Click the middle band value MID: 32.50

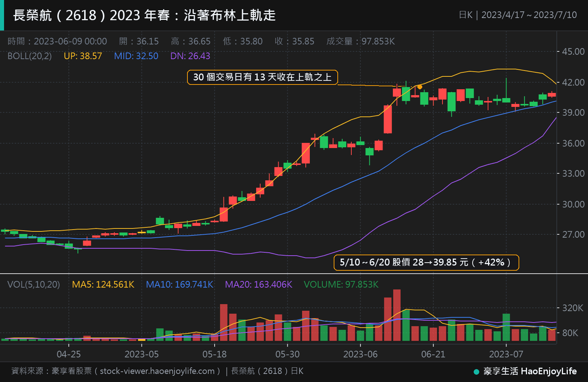(136, 56)
